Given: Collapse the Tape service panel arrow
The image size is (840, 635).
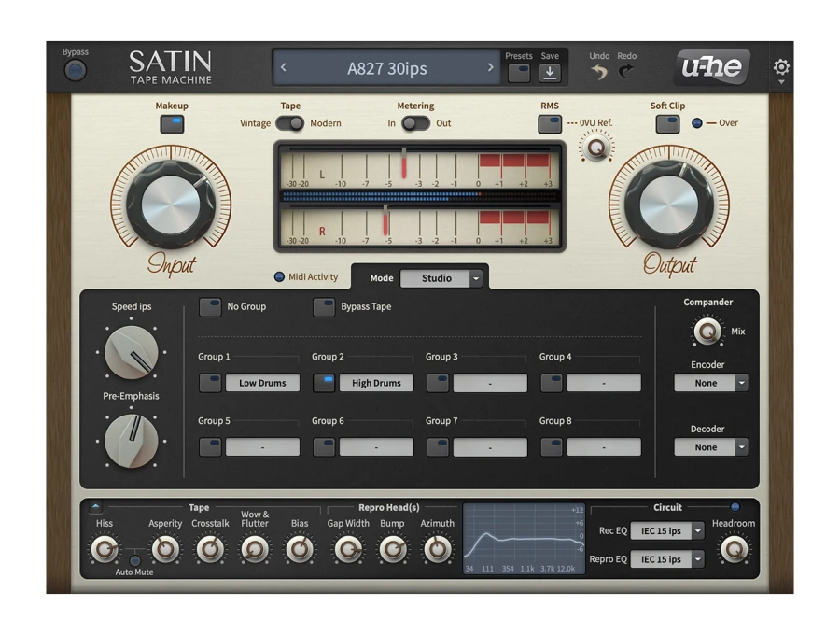Looking at the screenshot, I should [96, 506].
